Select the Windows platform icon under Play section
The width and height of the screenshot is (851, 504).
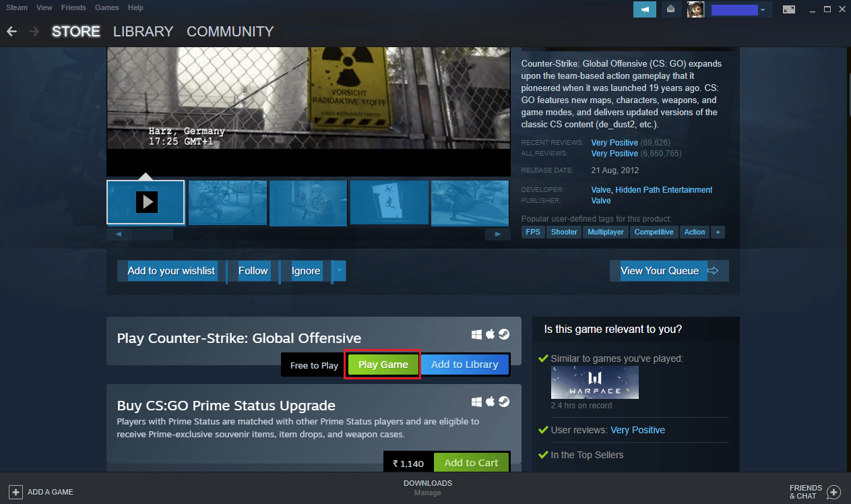(477, 334)
